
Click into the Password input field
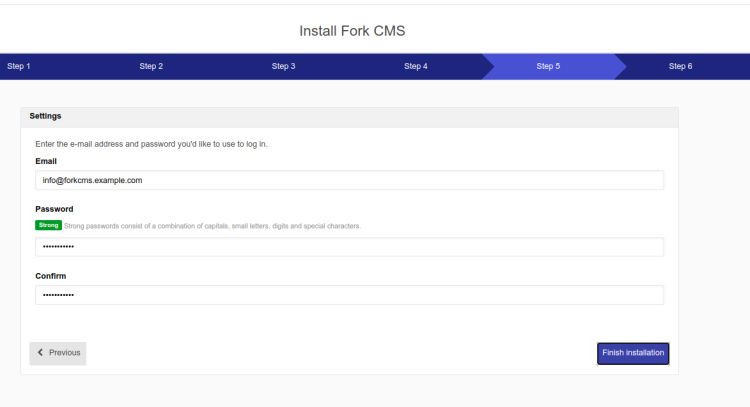point(349,247)
